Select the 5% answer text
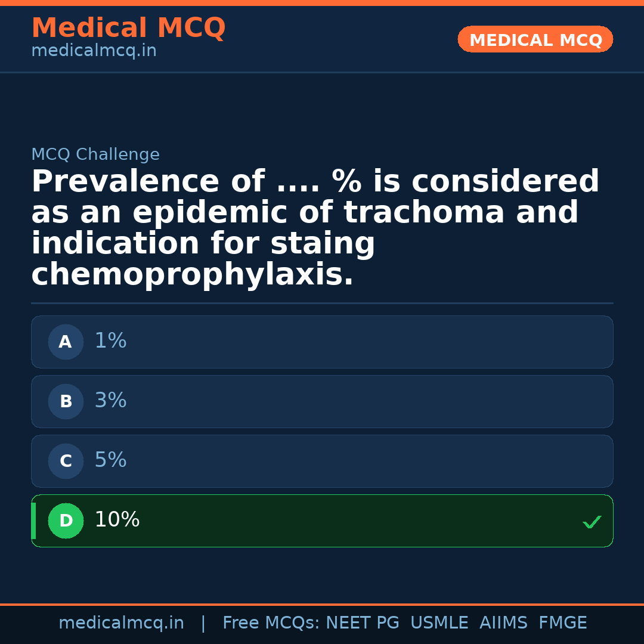This screenshot has width=644, height=644. click(x=110, y=460)
